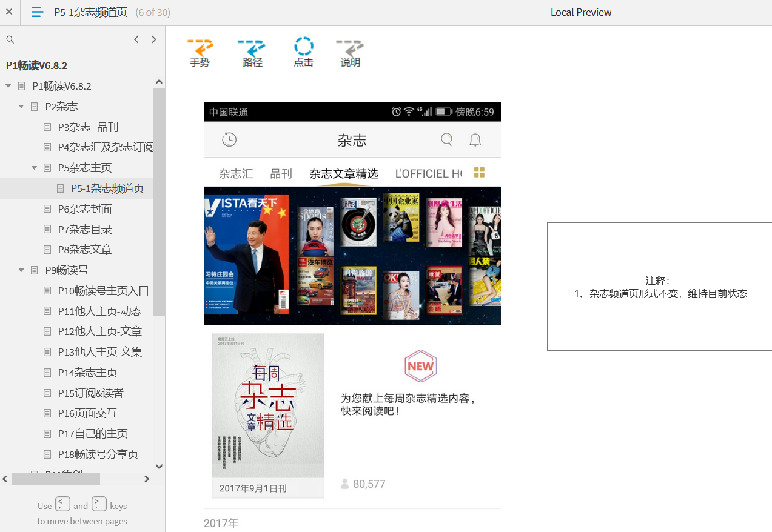Click the P1畅读V6.8.2 bold project heading
The height and width of the screenshot is (532, 772).
(x=36, y=65)
